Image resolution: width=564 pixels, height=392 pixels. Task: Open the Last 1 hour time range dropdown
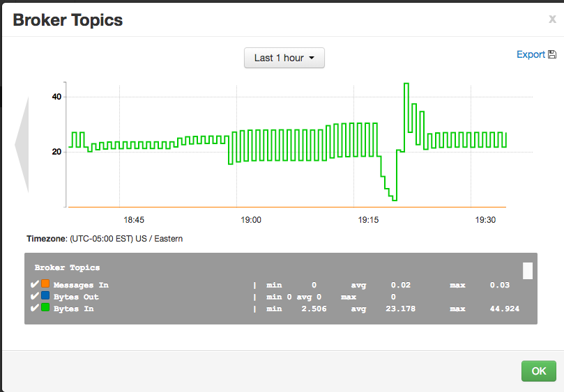284,58
